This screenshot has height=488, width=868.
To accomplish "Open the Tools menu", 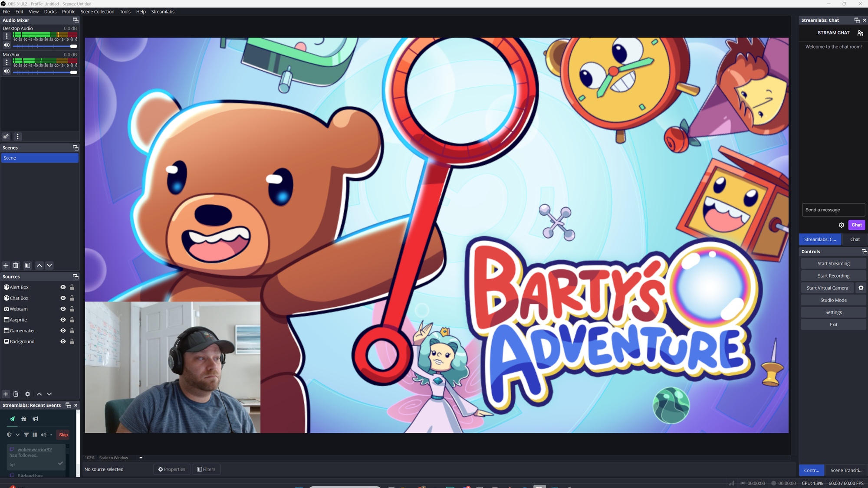I will pyautogui.click(x=125, y=12).
